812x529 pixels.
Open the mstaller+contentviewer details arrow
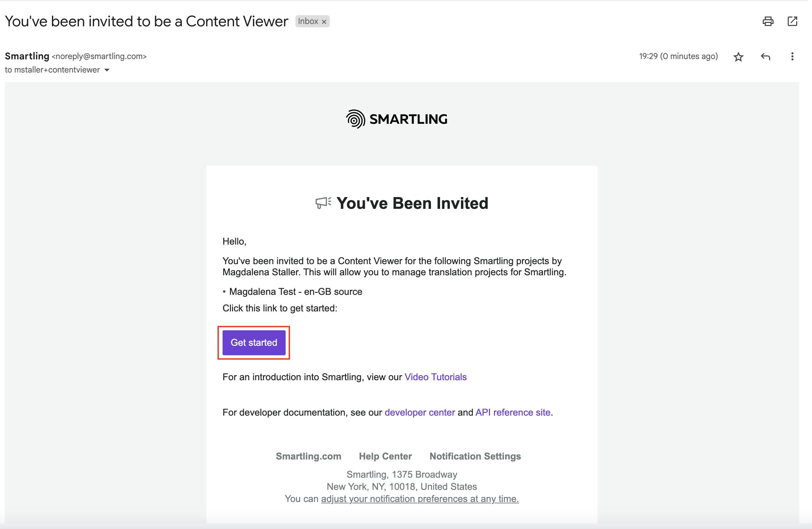tap(107, 70)
